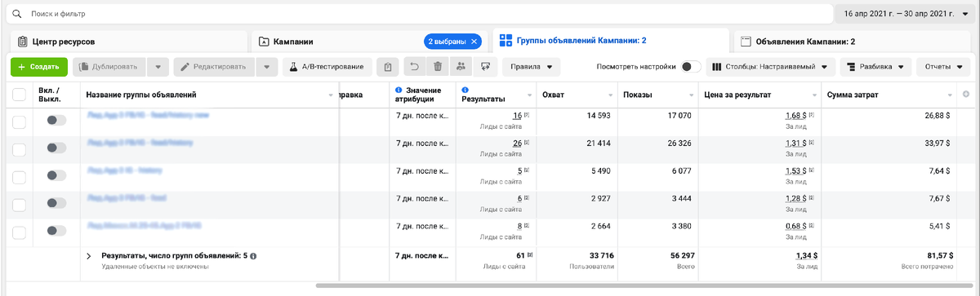Click the search magnifier icon
The image size is (980, 296).
click(17, 15)
